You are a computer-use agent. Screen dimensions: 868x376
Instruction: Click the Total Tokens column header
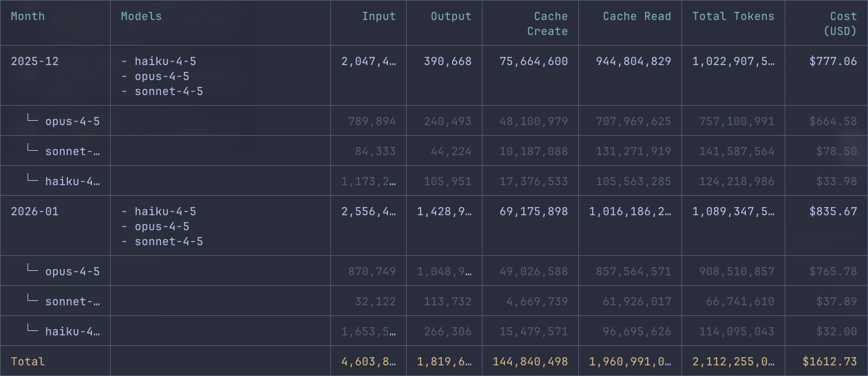click(733, 16)
